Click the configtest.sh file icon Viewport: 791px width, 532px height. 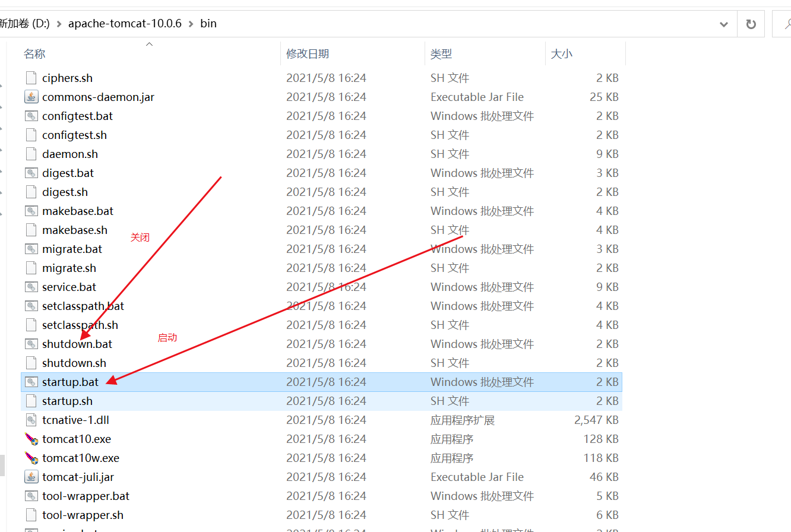tap(31, 135)
